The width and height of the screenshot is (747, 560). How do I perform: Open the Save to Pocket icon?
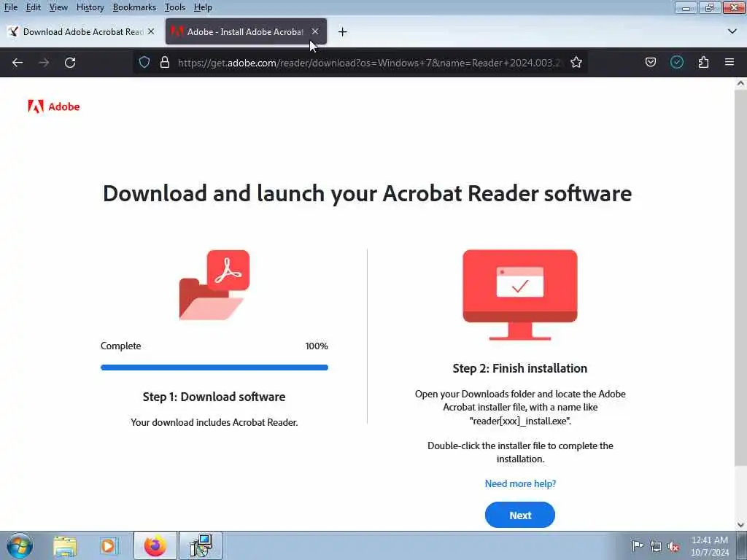pos(650,63)
